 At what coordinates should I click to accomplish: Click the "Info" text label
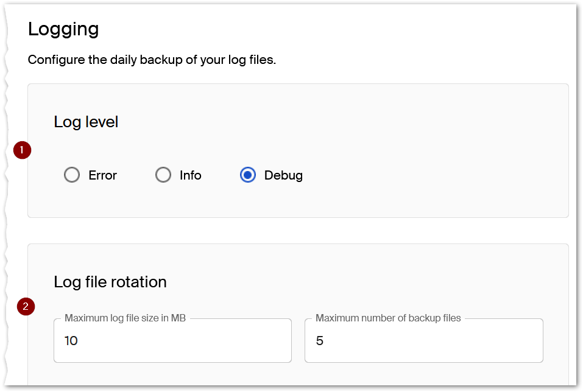click(x=190, y=175)
